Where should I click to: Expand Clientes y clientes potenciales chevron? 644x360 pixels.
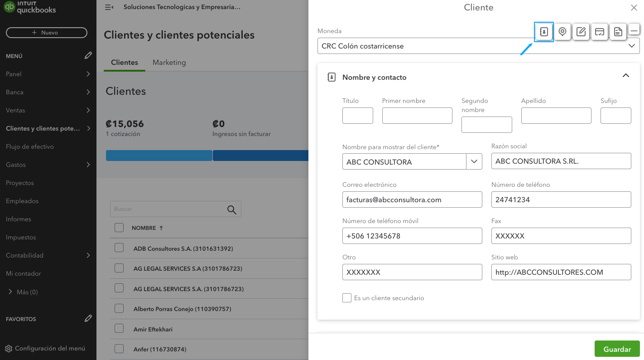coord(88,128)
